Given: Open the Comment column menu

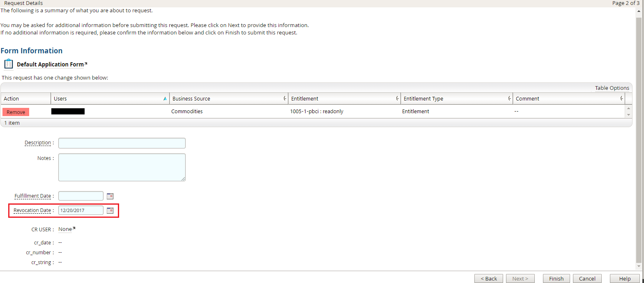Looking at the screenshot, I should point(621,99).
